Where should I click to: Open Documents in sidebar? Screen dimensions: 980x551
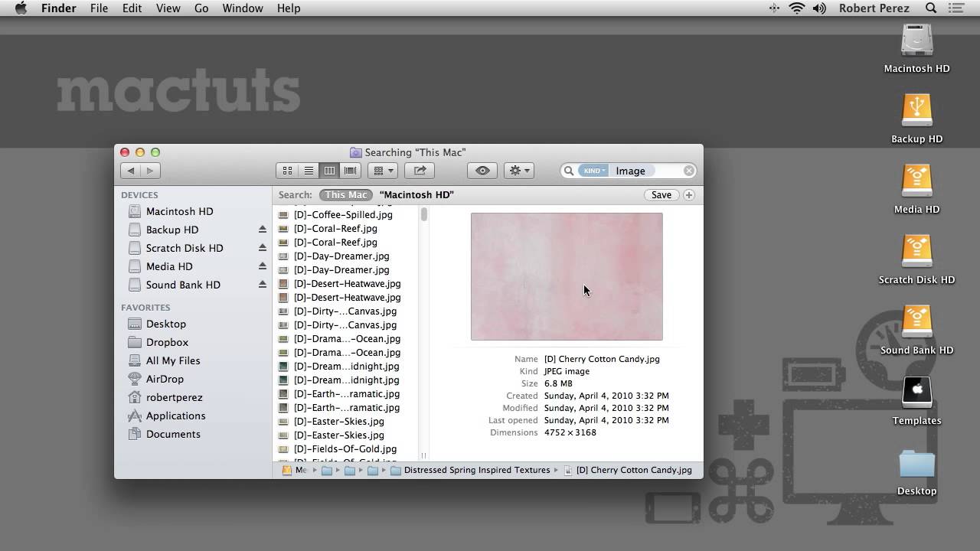[x=173, y=434]
